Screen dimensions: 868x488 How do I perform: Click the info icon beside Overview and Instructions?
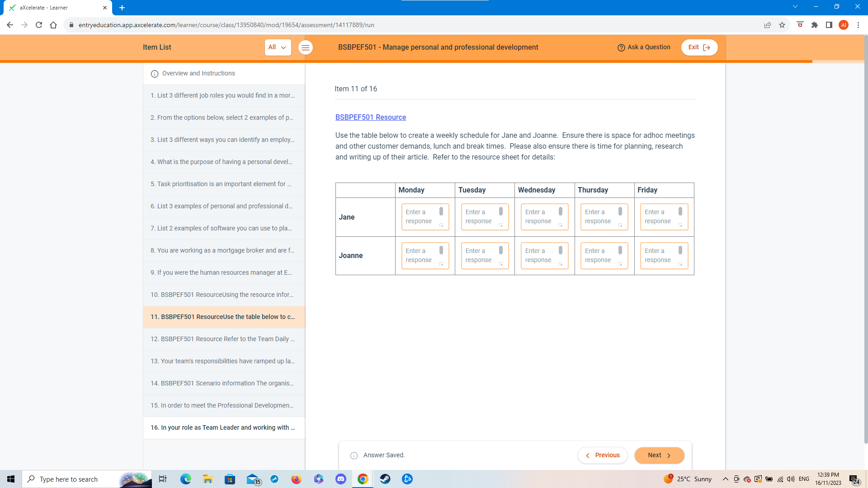[x=155, y=74]
